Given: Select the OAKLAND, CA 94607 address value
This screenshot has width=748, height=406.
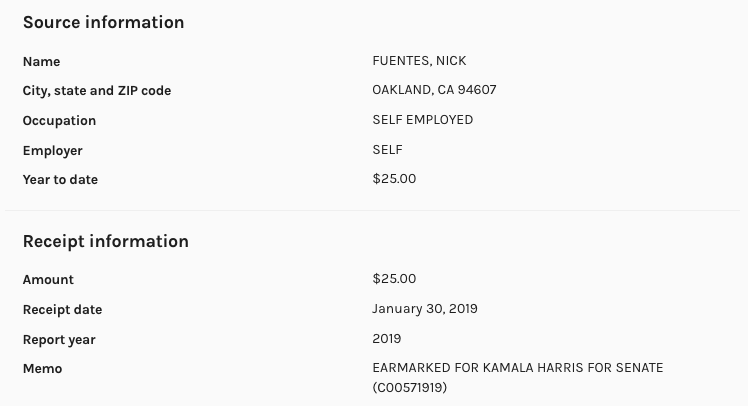Looking at the screenshot, I should (434, 90).
